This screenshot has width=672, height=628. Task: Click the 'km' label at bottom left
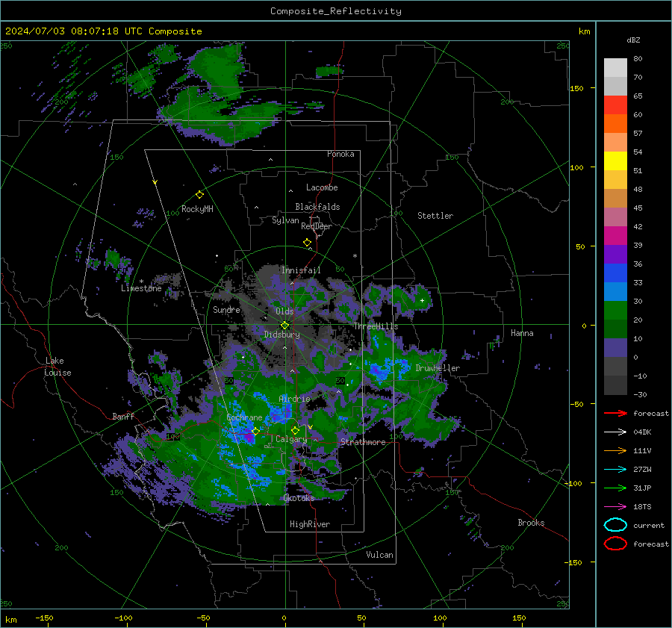(x=11, y=620)
